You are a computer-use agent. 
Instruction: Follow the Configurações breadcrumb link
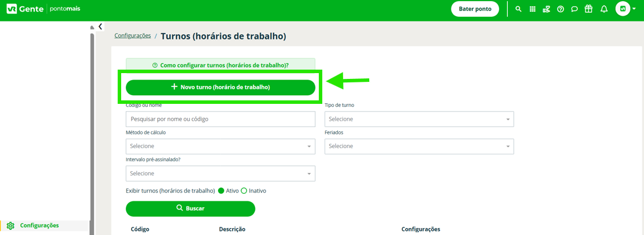click(133, 36)
